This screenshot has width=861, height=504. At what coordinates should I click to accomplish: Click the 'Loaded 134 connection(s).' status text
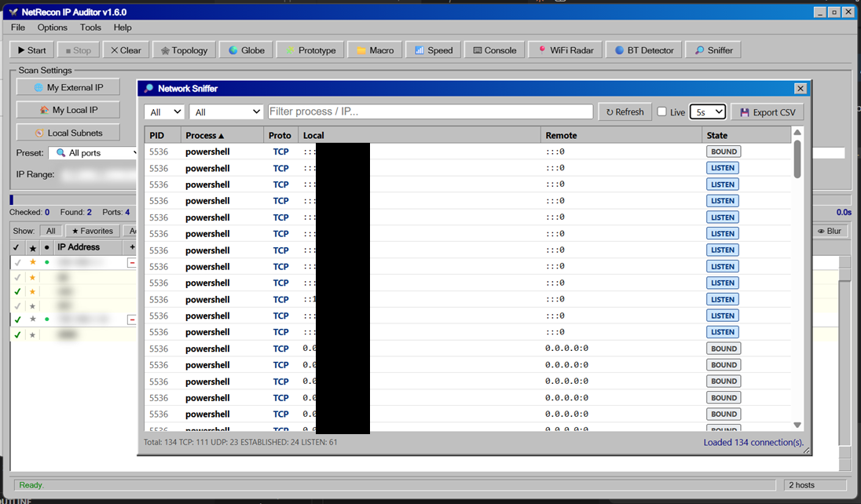[753, 442]
